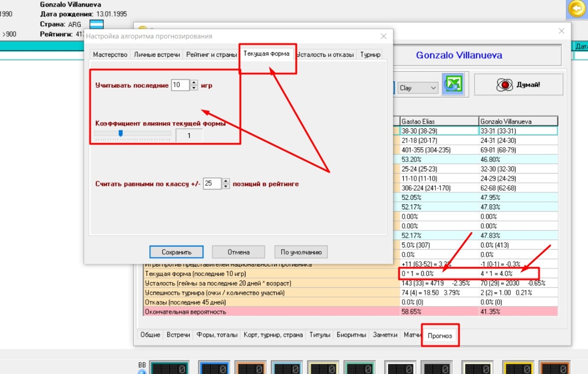Screen dimensions: 588x374
Task: Click the current form influence slider
Action: coord(121,133)
